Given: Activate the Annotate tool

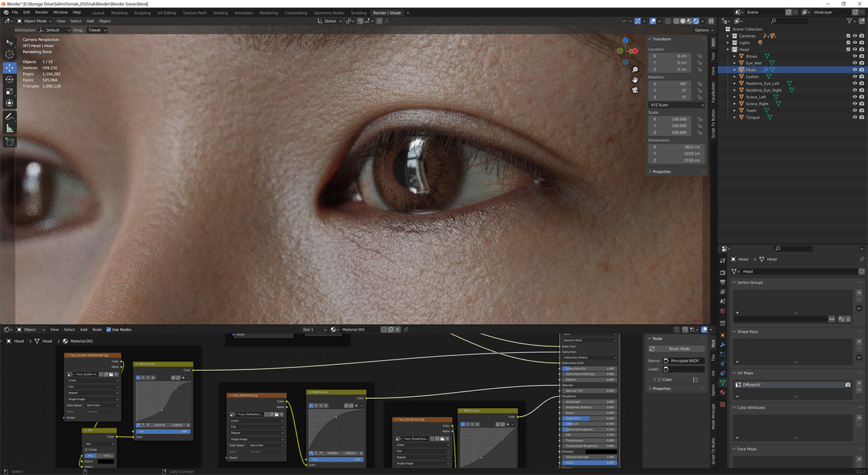Looking at the screenshot, I should pyautogui.click(x=9, y=115).
